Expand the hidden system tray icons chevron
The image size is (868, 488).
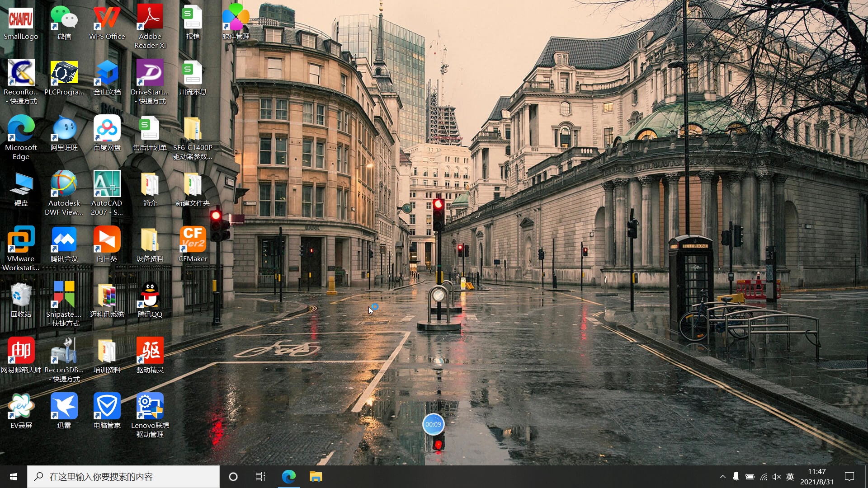(722, 477)
